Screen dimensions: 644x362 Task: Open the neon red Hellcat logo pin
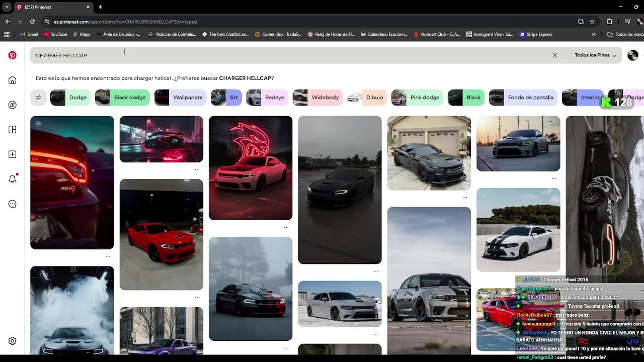[251, 168]
